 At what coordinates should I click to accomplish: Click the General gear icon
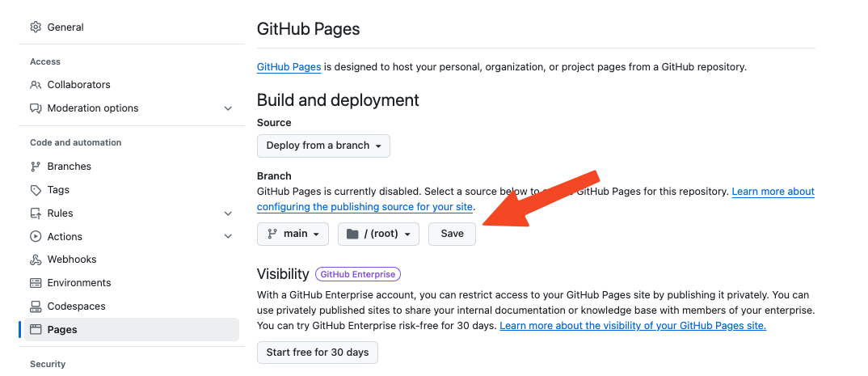(36, 27)
